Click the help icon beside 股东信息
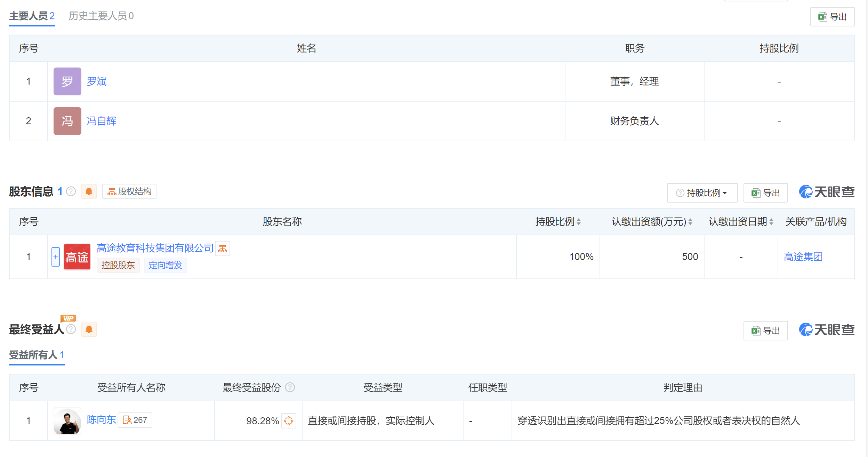 (71, 191)
